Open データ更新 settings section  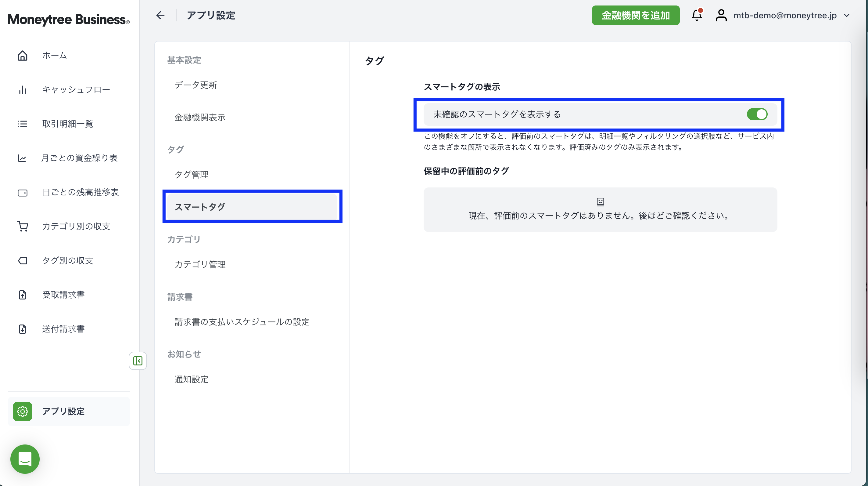(196, 85)
